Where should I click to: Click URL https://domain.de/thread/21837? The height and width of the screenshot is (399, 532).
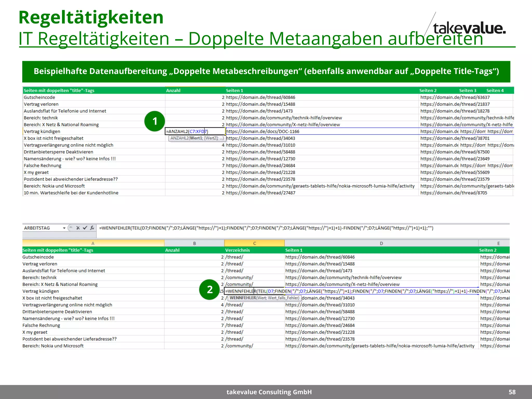pyautogui.click(x=455, y=104)
